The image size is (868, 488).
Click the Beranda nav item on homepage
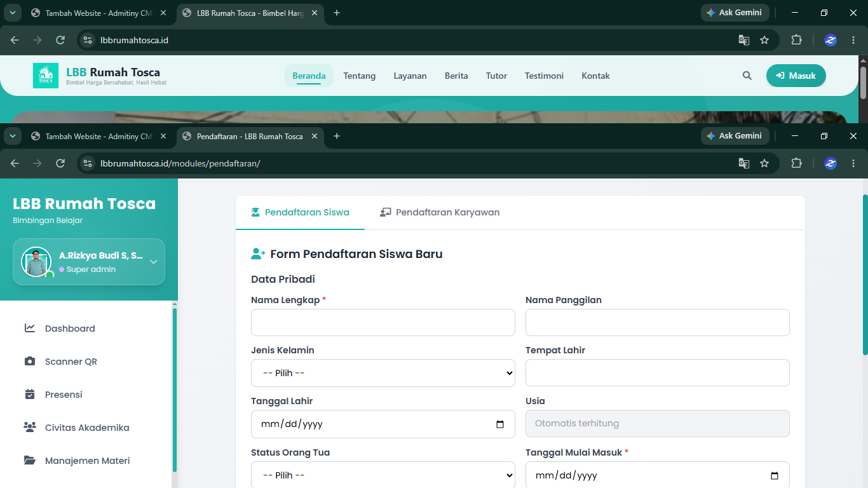pyautogui.click(x=309, y=76)
